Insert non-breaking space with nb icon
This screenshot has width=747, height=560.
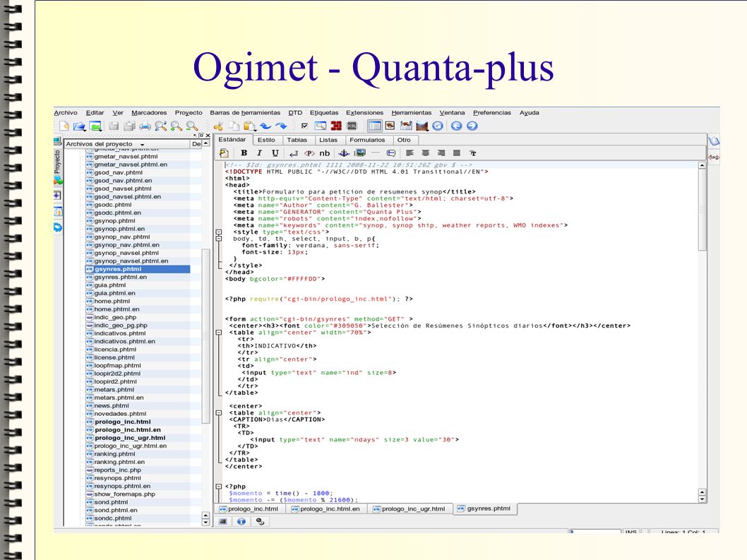tap(325, 153)
